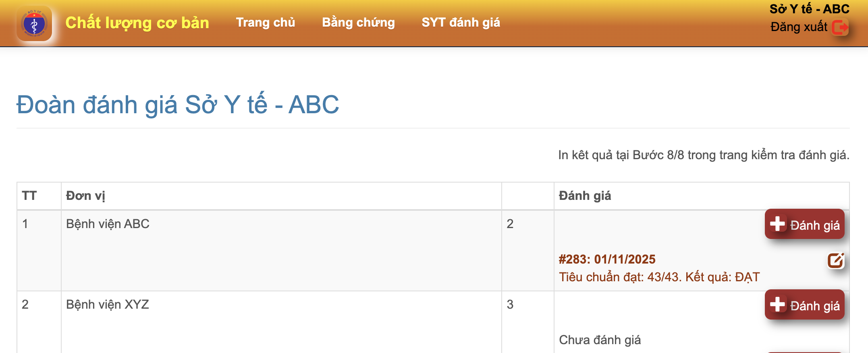This screenshot has height=353, width=868.
Task: Click the plus icon in Bệnh viện XYZ row
Action: tap(777, 305)
